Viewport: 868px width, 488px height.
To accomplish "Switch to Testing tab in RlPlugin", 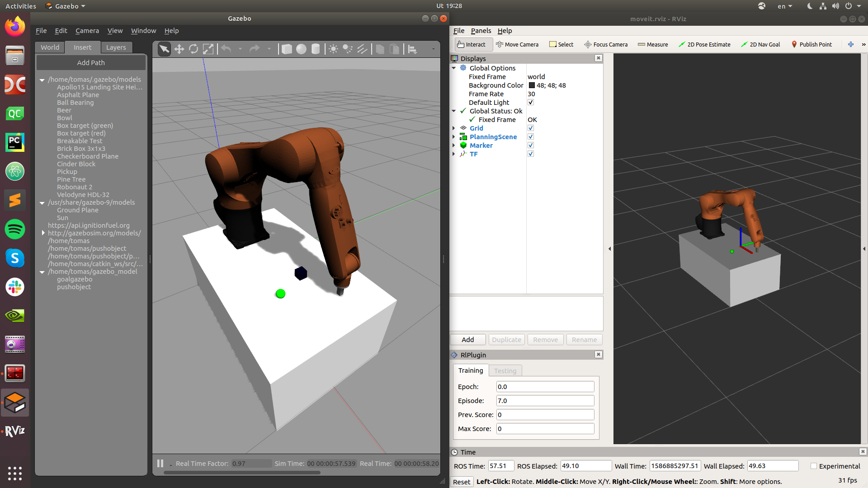I will pos(505,371).
